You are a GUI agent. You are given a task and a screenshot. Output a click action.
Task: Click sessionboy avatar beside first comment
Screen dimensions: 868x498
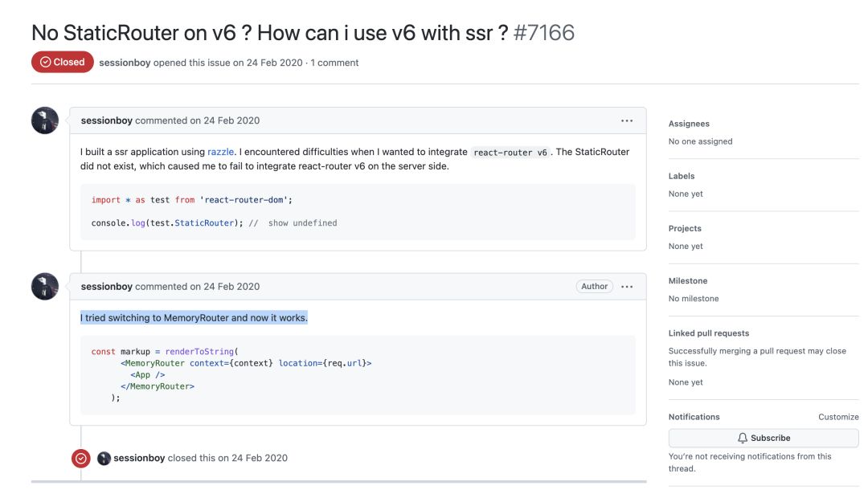(45, 120)
